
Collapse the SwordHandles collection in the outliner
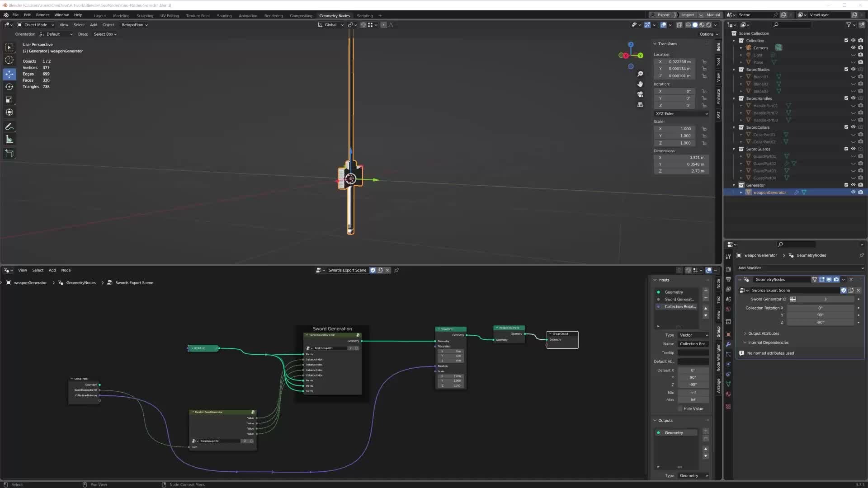[x=734, y=99]
